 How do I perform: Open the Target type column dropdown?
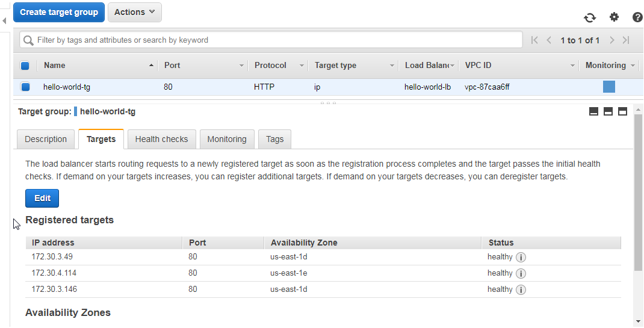392,66
